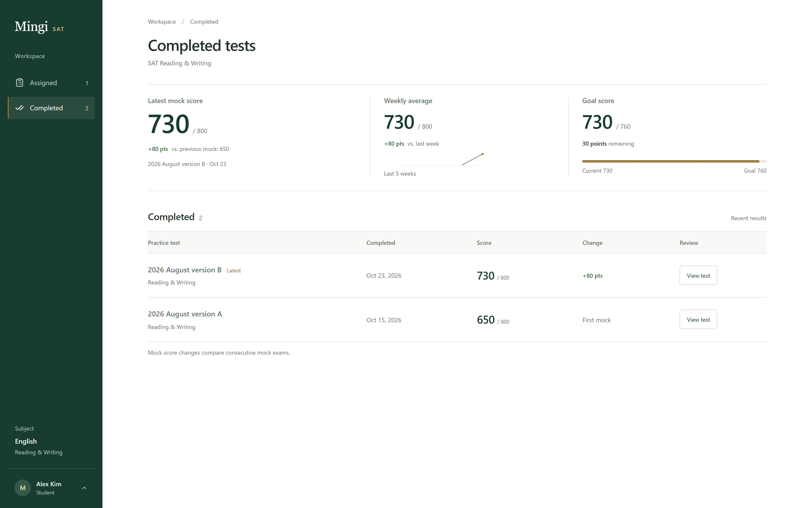Click the Completed tests page title
The image size is (812, 508).
(202, 46)
